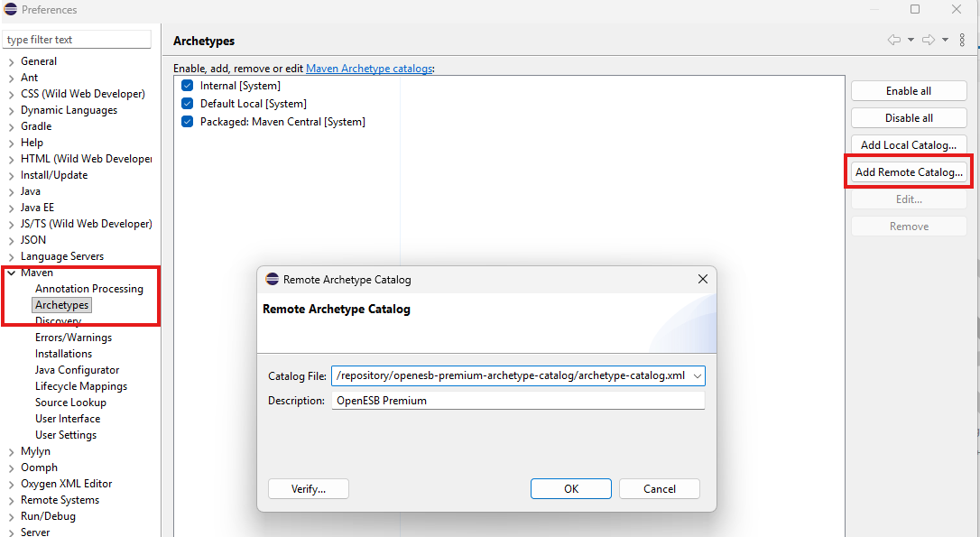Screen dimensions: 980x537
Task: Click the type filter text field
Action: (x=77, y=40)
